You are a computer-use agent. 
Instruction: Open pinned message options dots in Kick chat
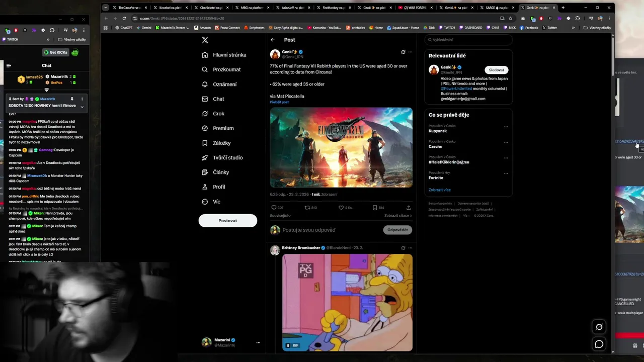coord(82,99)
